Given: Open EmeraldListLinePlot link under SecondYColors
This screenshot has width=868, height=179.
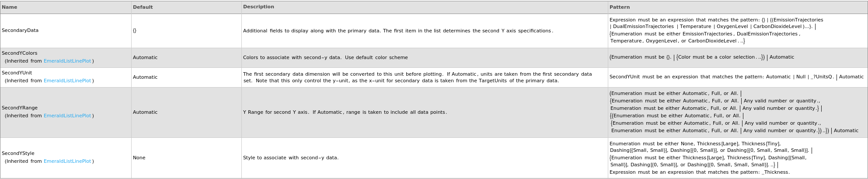Looking at the screenshot, I should click(67, 61).
